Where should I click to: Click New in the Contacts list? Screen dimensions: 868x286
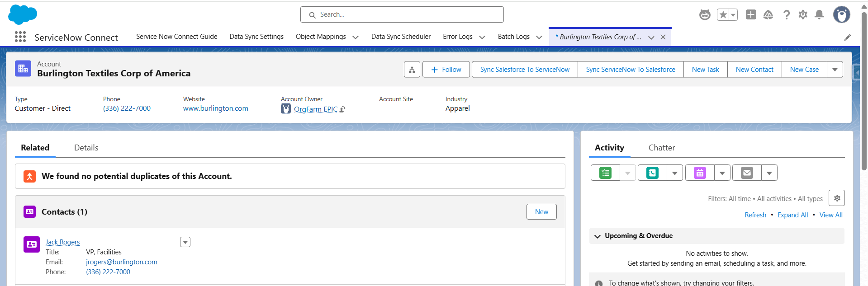[541, 212]
